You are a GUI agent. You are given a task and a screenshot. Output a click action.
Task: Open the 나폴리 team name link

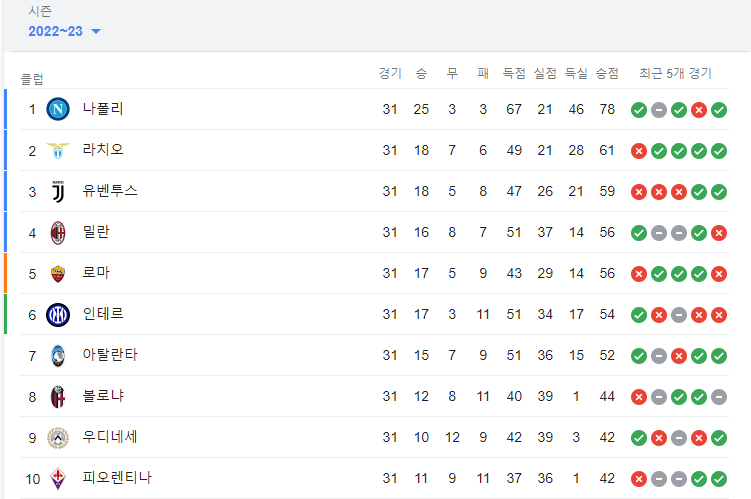(x=103, y=109)
